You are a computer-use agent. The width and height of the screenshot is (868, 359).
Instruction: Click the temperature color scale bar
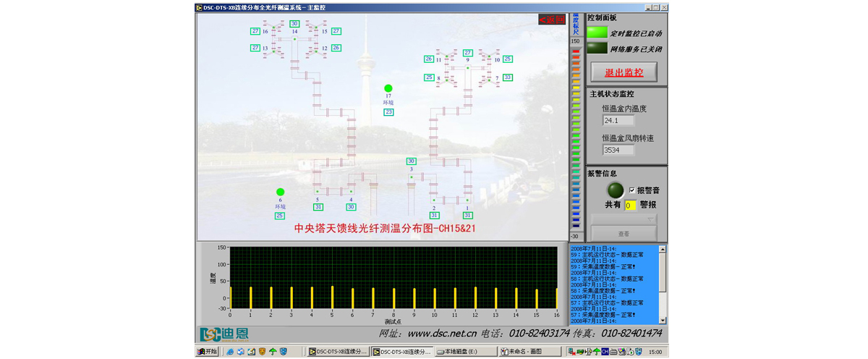(576, 138)
